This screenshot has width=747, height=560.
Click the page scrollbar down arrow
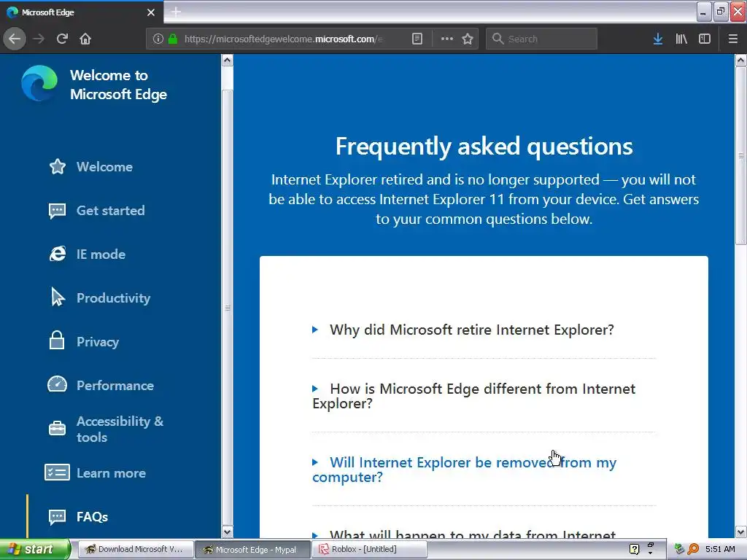coord(741,532)
